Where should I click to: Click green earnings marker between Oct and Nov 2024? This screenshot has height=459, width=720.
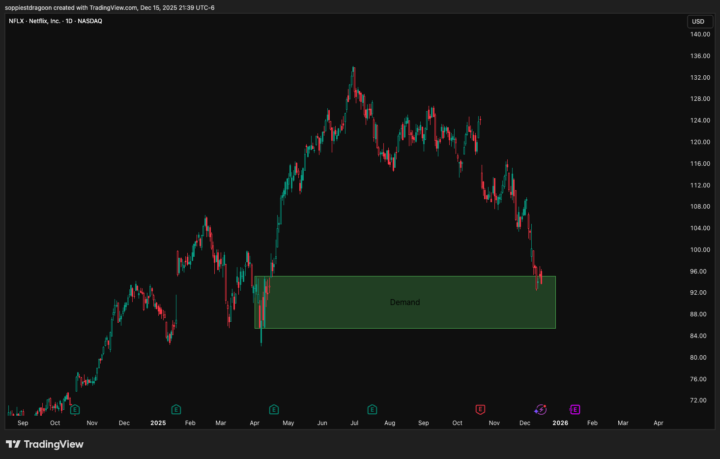(x=75, y=409)
